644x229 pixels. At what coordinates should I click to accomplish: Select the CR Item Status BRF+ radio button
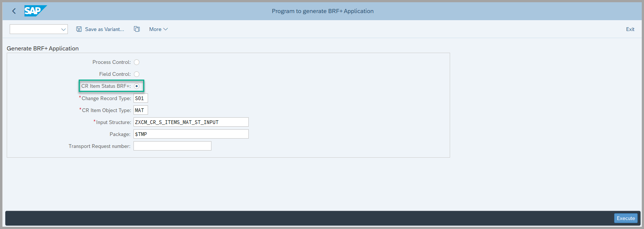[136, 86]
